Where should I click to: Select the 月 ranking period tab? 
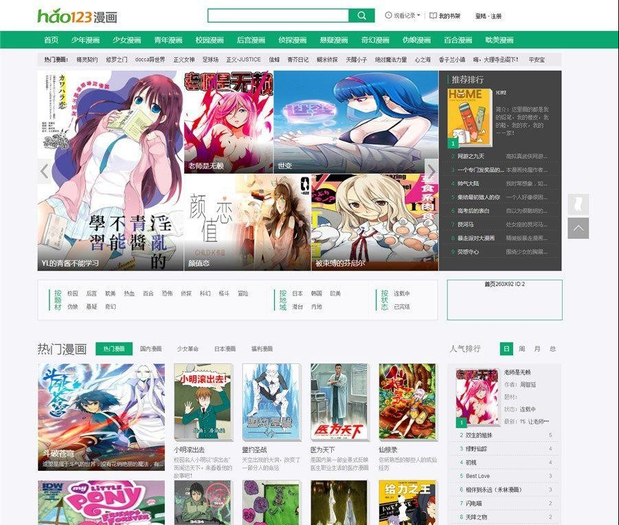pos(537,349)
